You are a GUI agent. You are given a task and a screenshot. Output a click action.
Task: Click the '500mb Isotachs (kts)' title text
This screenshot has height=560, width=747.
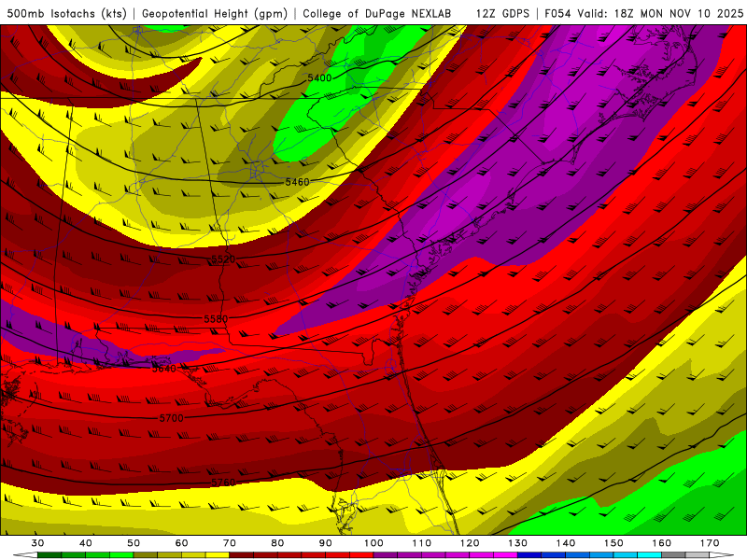click(67, 14)
